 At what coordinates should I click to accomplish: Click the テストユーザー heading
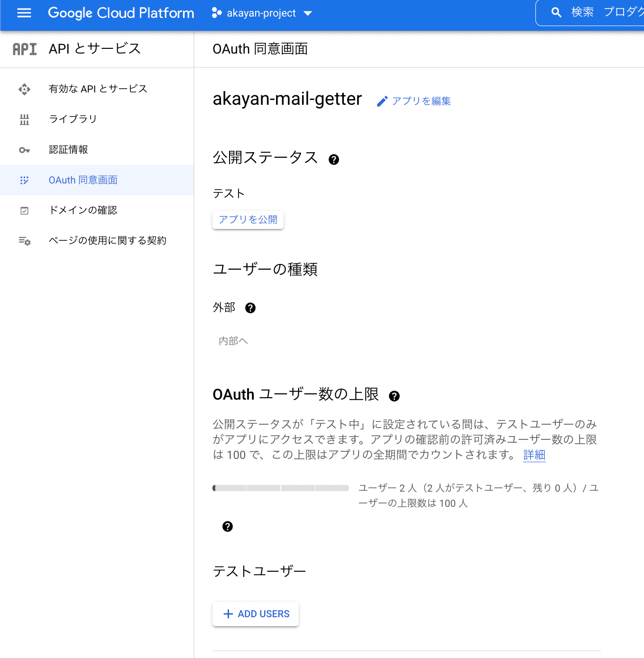point(259,571)
